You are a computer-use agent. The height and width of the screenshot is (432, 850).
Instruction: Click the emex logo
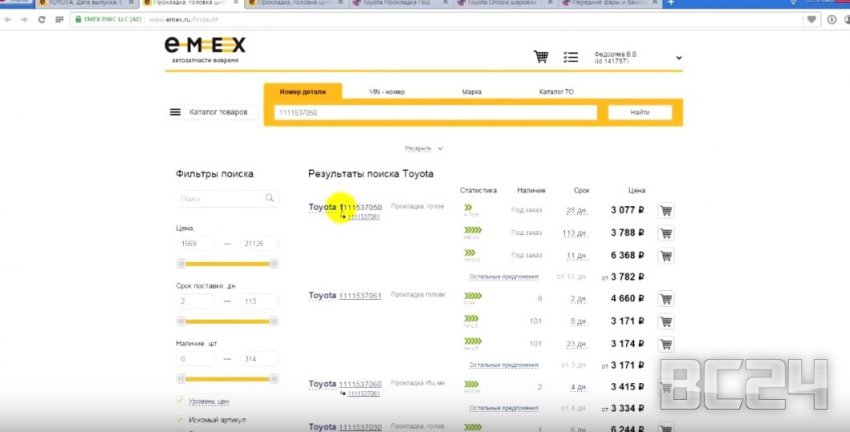pyautogui.click(x=205, y=46)
